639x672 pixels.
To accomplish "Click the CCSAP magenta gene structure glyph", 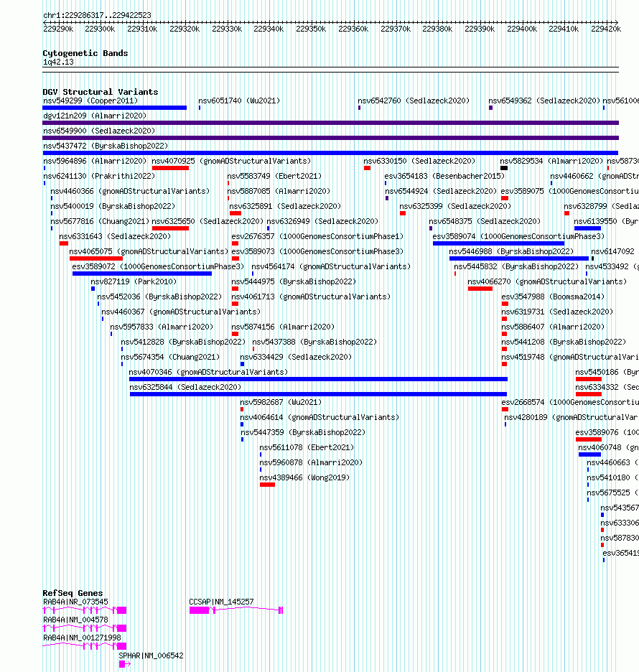I will tap(236, 610).
